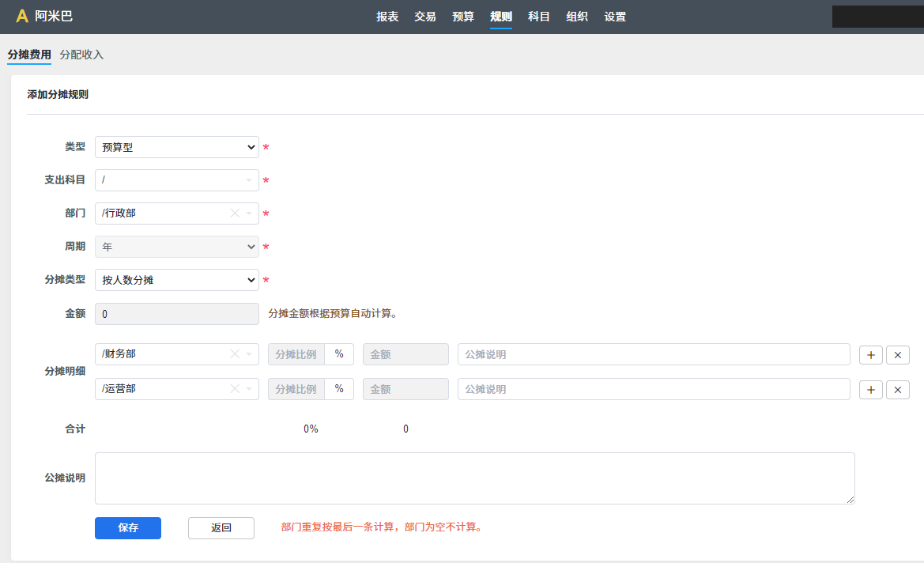This screenshot has height=563, width=924.
Task: Click the 金额 field in 运营部 row
Action: click(x=405, y=389)
